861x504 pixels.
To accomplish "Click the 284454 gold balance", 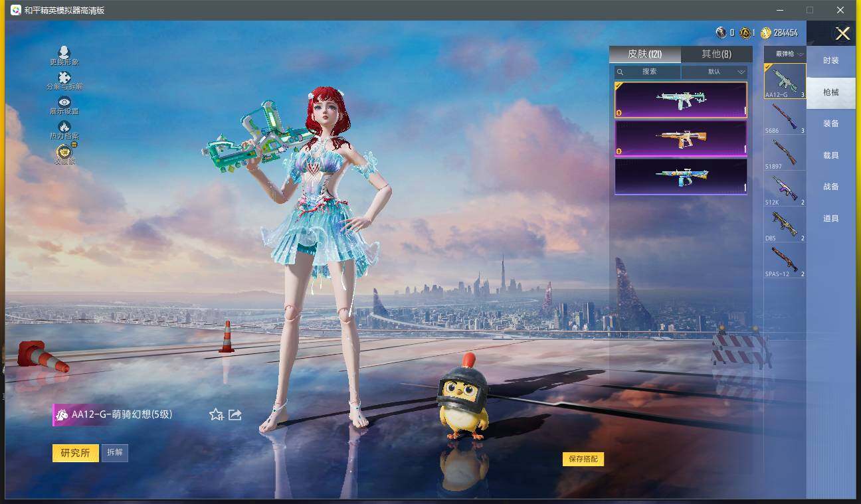I will [x=786, y=33].
